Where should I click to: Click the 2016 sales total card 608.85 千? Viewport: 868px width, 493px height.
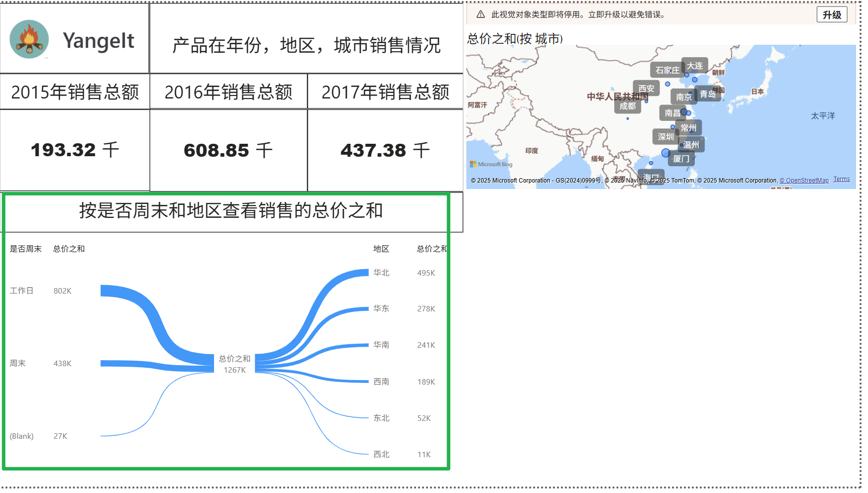(228, 150)
